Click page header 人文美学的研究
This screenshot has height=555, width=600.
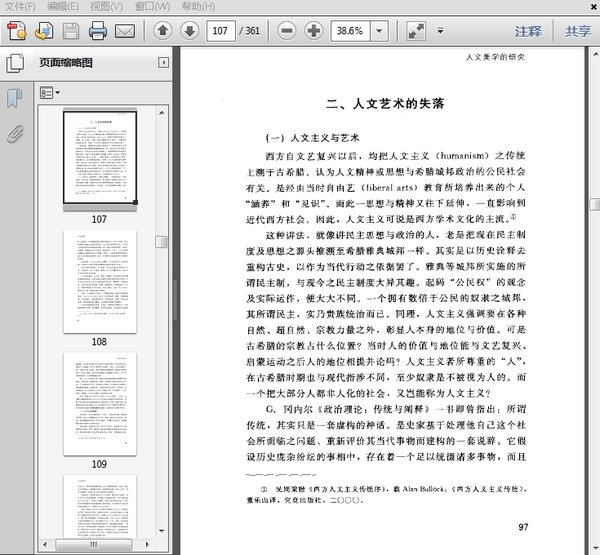click(x=495, y=57)
